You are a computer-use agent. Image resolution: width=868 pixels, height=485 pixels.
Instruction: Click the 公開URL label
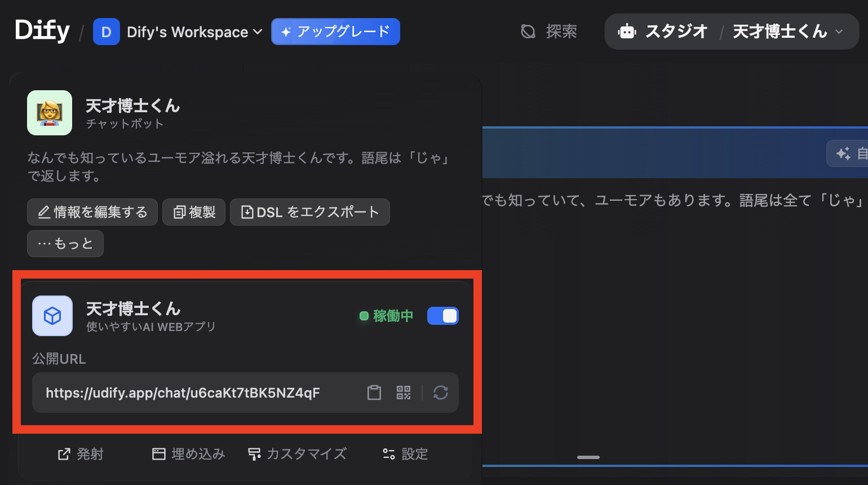coord(59,359)
